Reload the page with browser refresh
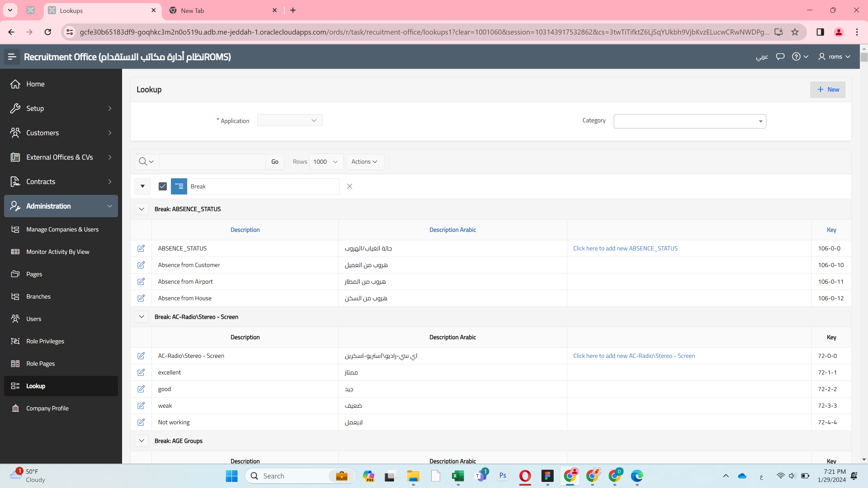This screenshot has height=488, width=868. [48, 32]
